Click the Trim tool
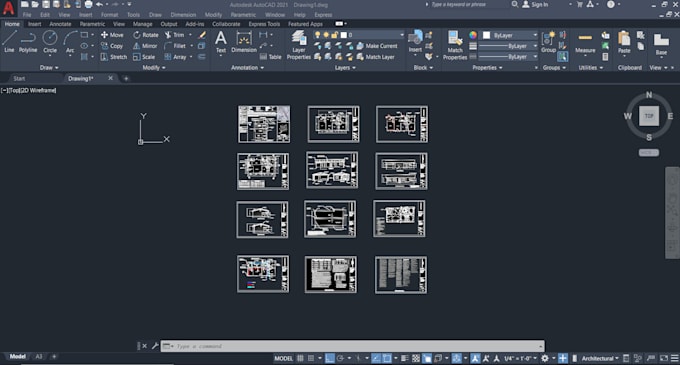This screenshot has height=365, width=680. pos(174,35)
